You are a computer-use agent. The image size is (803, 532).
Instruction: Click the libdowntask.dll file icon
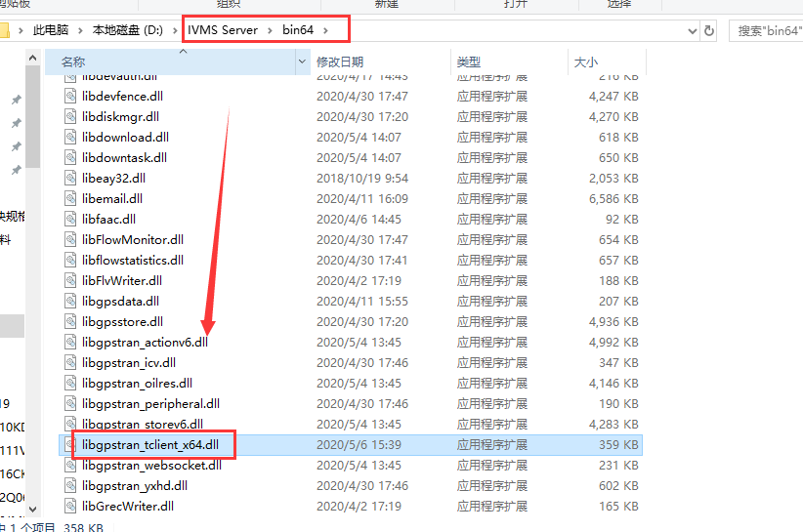pyautogui.click(x=70, y=157)
